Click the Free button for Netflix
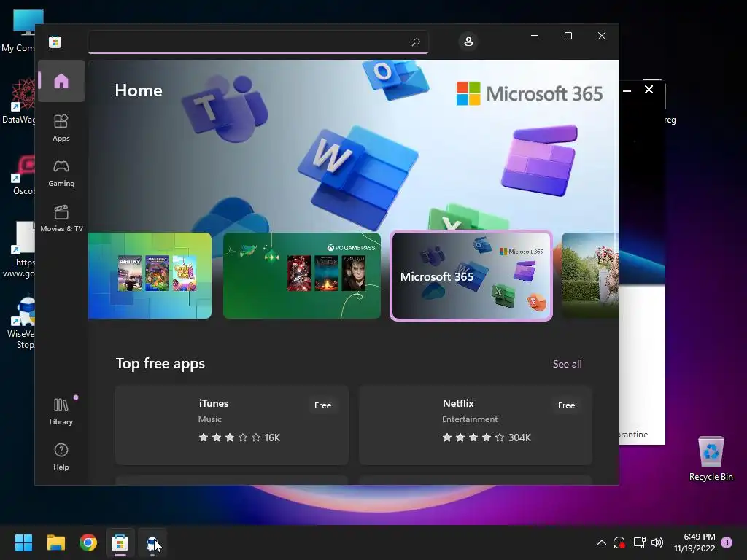This screenshot has width=747, height=560. coord(566,405)
